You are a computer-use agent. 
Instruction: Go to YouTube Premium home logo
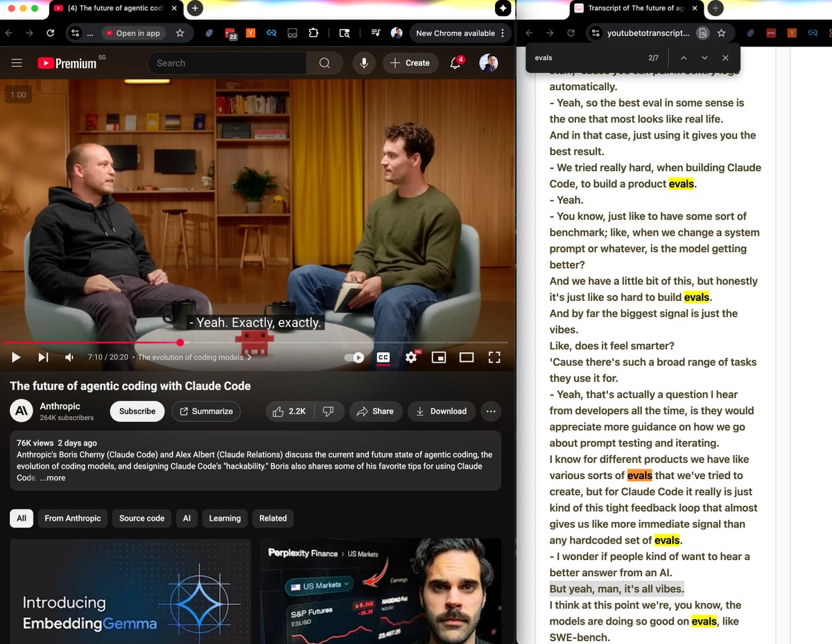(67, 63)
